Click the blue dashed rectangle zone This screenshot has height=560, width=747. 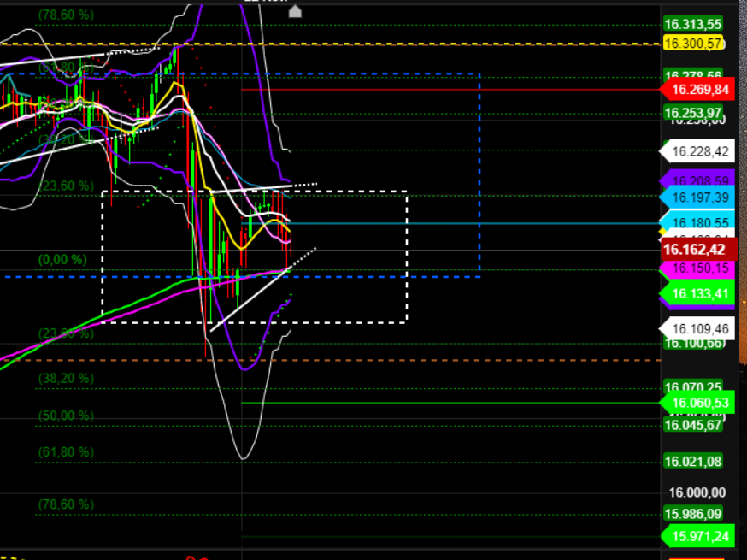(x=479, y=171)
